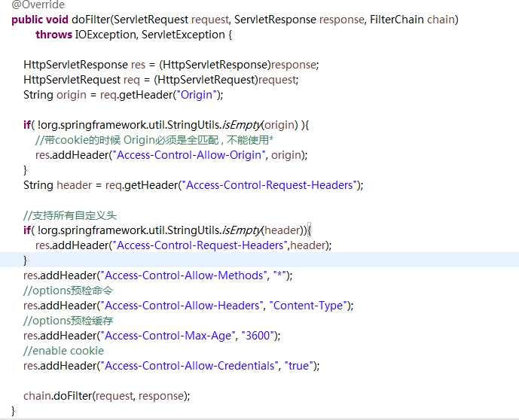Click the "Access-Control-Allow-Origin" string
The height and width of the screenshot is (420, 519).
(x=189, y=155)
